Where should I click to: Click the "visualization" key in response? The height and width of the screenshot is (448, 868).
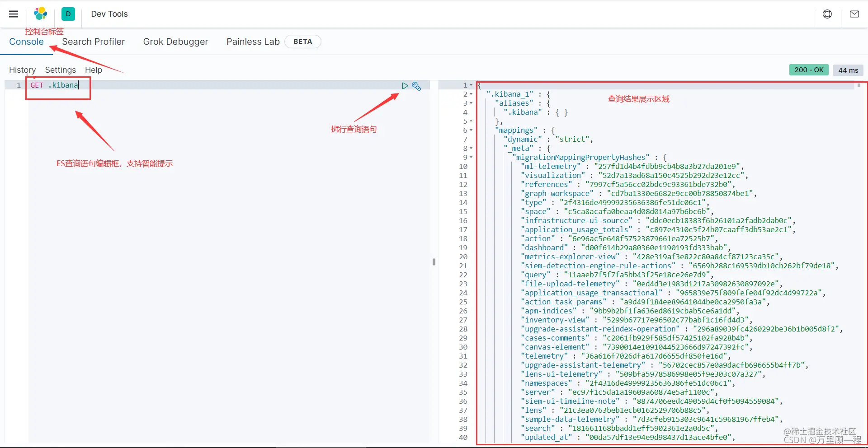[553, 175]
